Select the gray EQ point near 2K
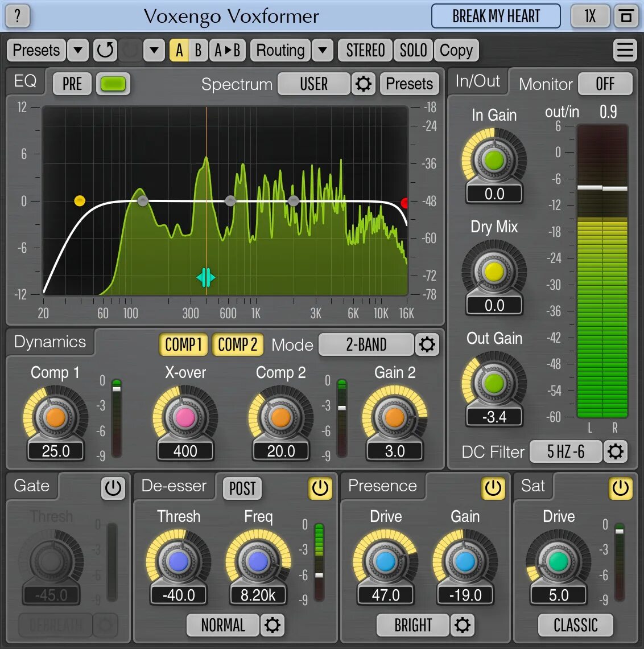The height and width of the screenshot is (649, 644). (x=293, y=201)
